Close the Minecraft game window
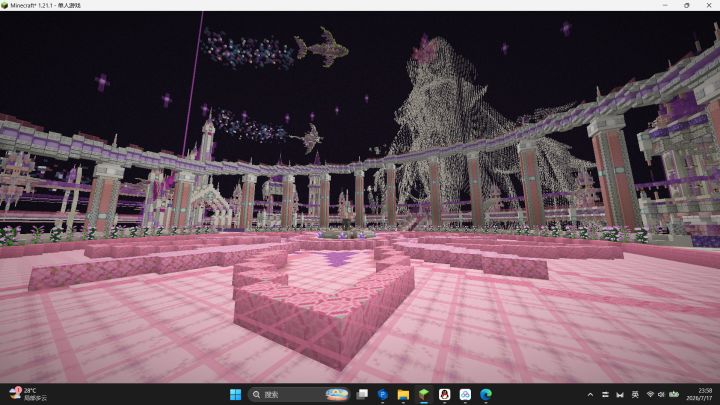The width and height of the screenshot is (720, 405). click(709, 6)
